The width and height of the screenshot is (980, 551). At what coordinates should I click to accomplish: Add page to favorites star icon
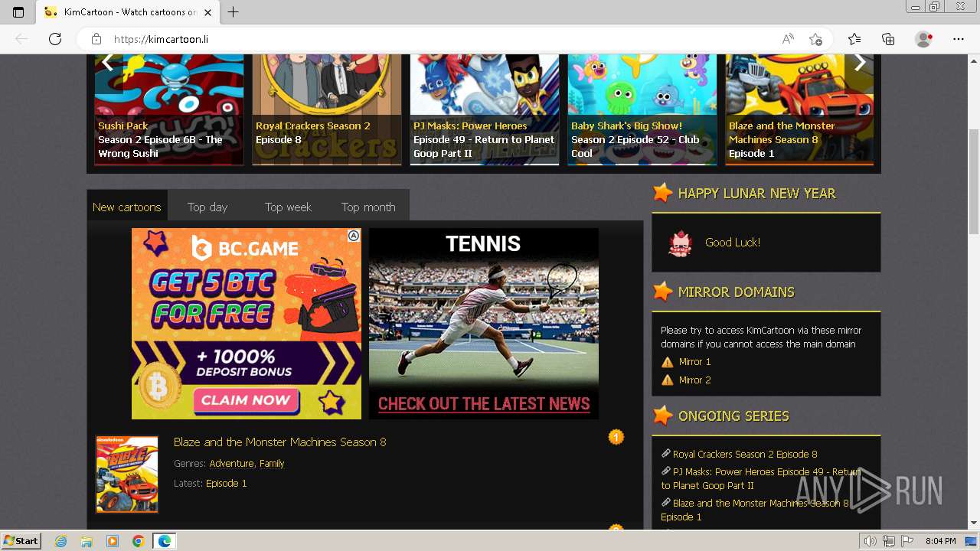click(x=816, y=39)
